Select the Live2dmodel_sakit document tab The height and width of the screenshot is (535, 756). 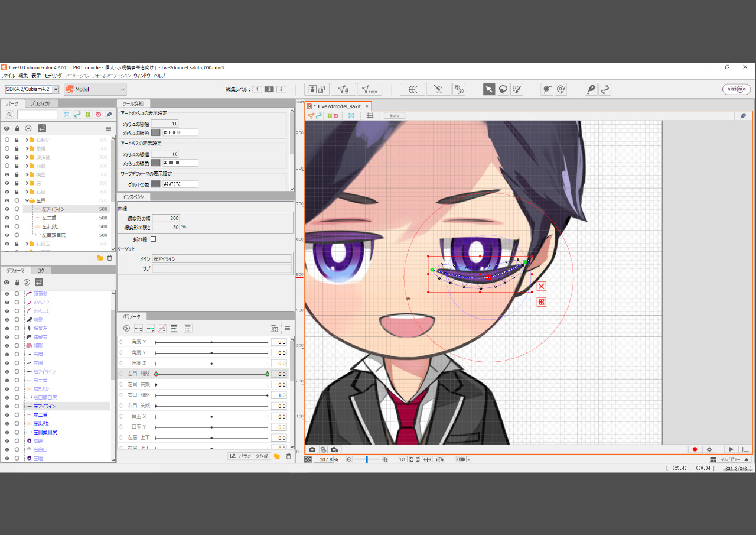click(x=339, y=106)
